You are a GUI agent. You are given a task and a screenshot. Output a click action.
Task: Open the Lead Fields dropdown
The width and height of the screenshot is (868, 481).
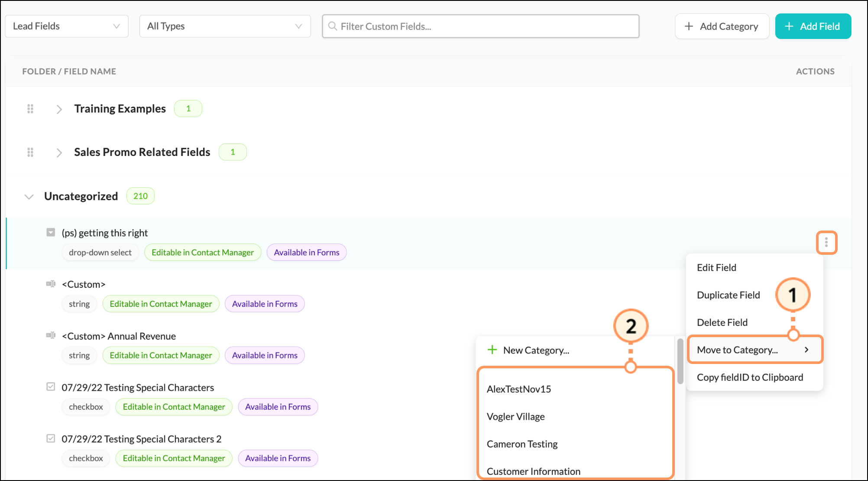coord(67,26)
